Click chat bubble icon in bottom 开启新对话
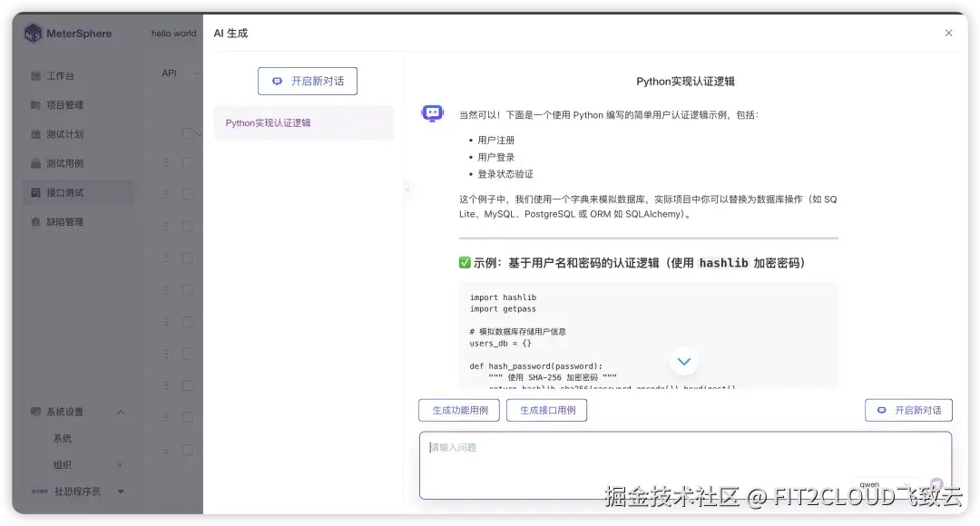 click(882, 411)
